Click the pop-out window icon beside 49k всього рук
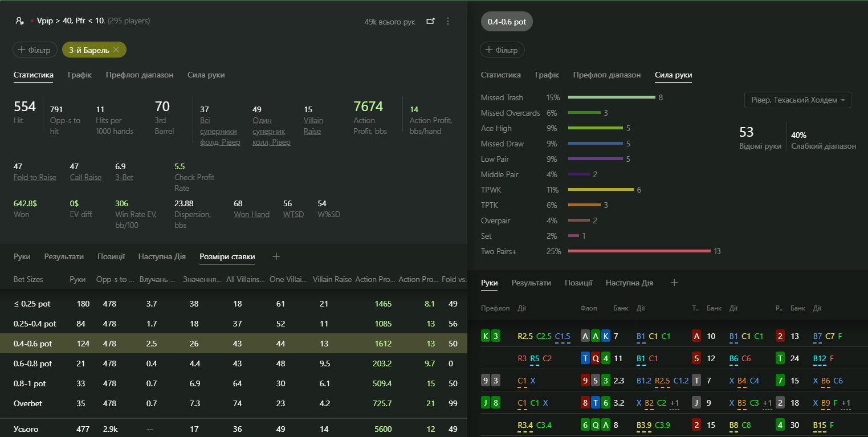This screenshot has height=437, width=868. 430,21
